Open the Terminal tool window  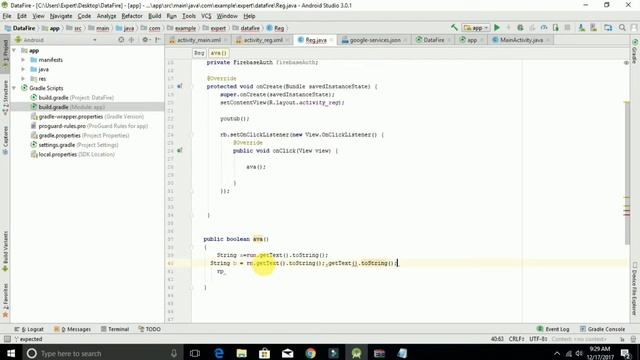(115, 329)
